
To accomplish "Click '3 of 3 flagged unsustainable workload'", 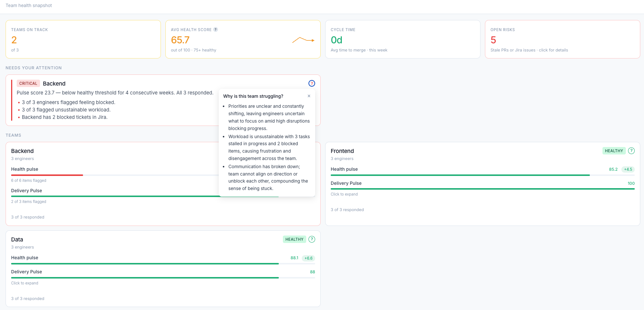I will [x=66, y=110].
